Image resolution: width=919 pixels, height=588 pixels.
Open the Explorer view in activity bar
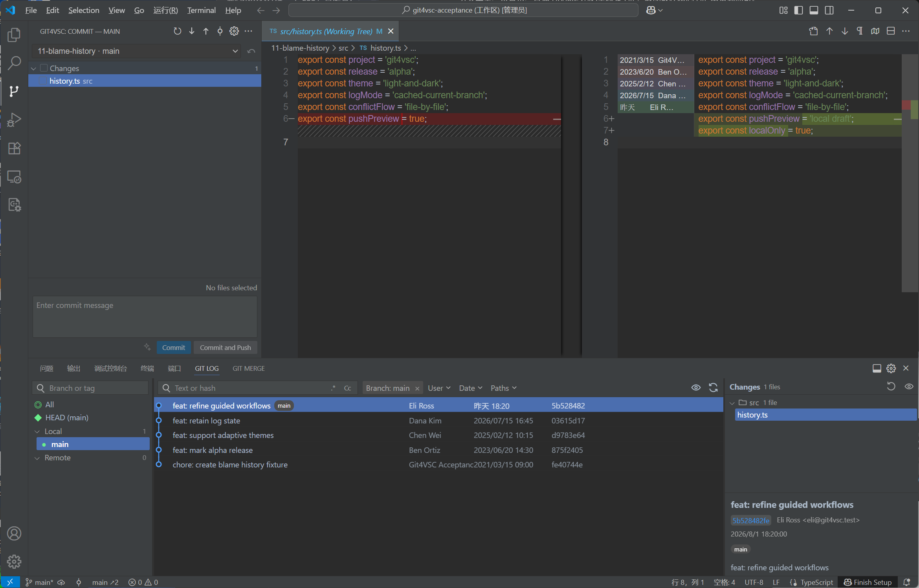[x=14, y=35]
